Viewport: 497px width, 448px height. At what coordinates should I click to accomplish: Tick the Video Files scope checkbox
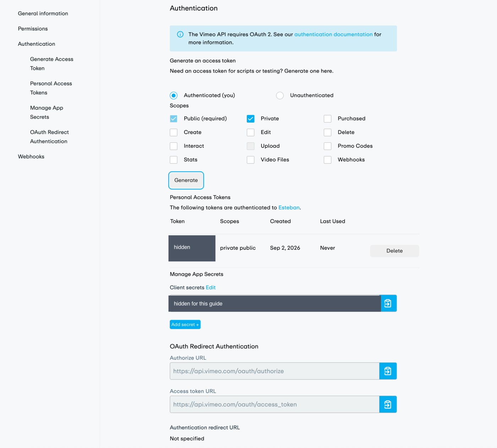[x=251, y=160]
